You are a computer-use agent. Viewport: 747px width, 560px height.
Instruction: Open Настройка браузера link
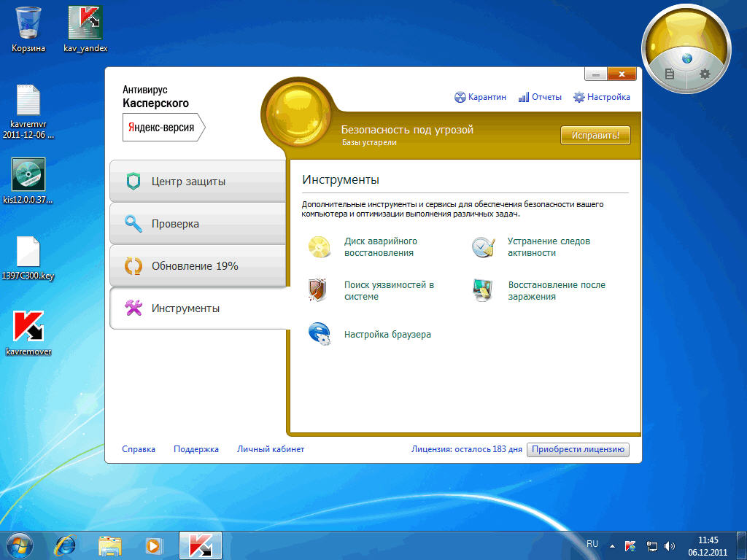click(387, 334)
